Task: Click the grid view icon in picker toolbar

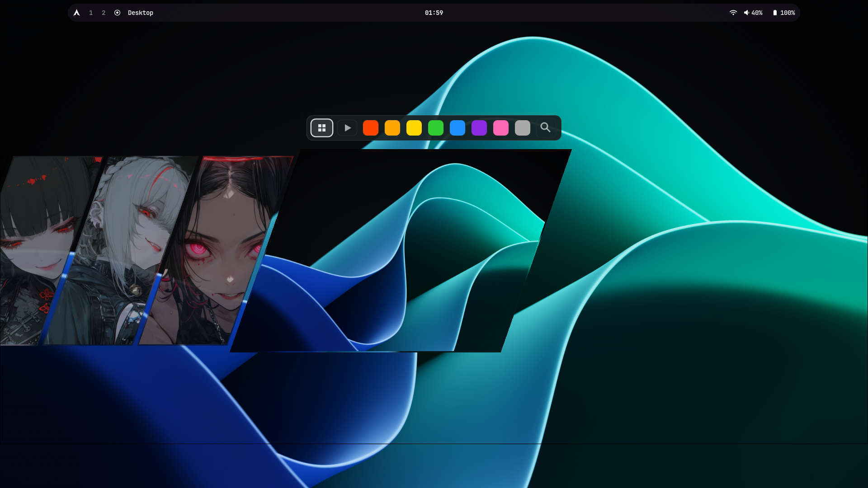Action: click(x=322, y=128)
